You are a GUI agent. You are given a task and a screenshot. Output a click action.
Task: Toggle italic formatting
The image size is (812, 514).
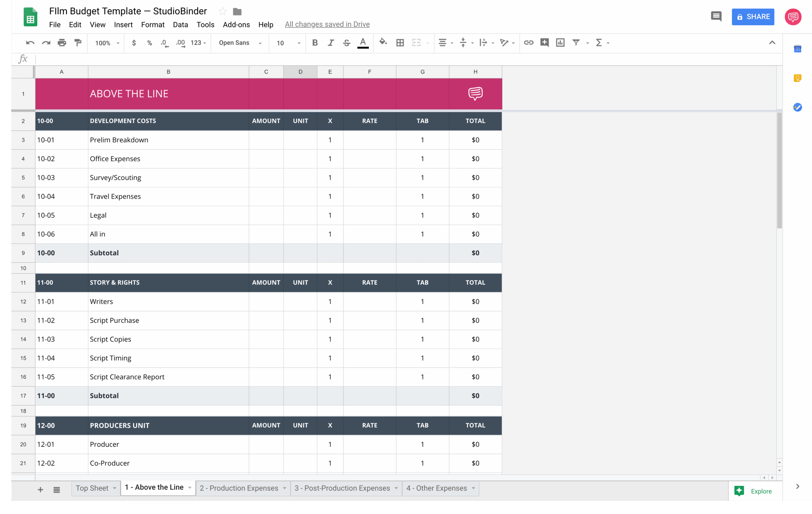click(331, 43)
